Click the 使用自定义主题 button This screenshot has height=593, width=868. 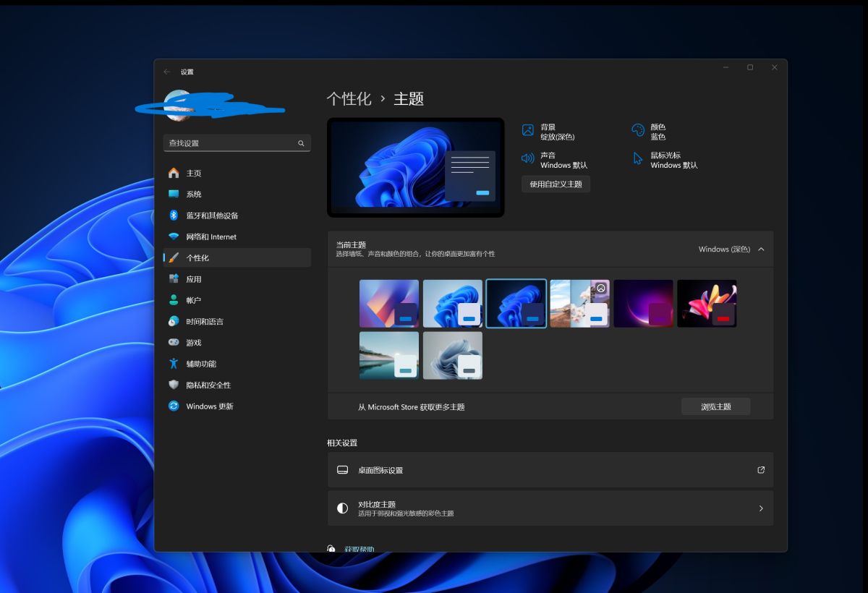pyautogui.click(x=556, y=184)
